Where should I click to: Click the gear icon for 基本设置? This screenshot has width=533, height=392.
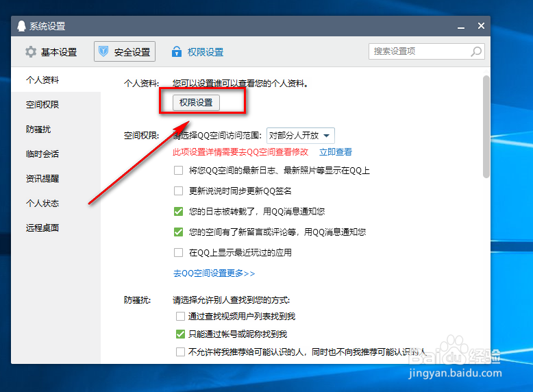pyautogui.click(x=31, y=52)
